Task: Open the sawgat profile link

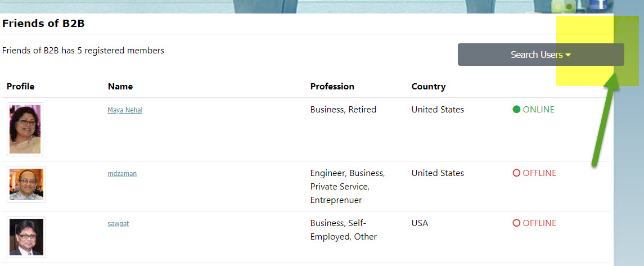Action: click(118, 224)
